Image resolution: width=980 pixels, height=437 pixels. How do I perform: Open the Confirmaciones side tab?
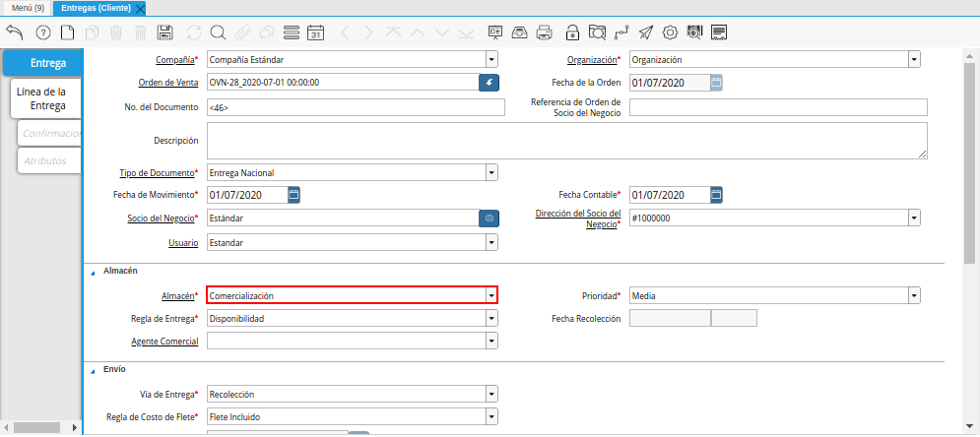point(49,133)
